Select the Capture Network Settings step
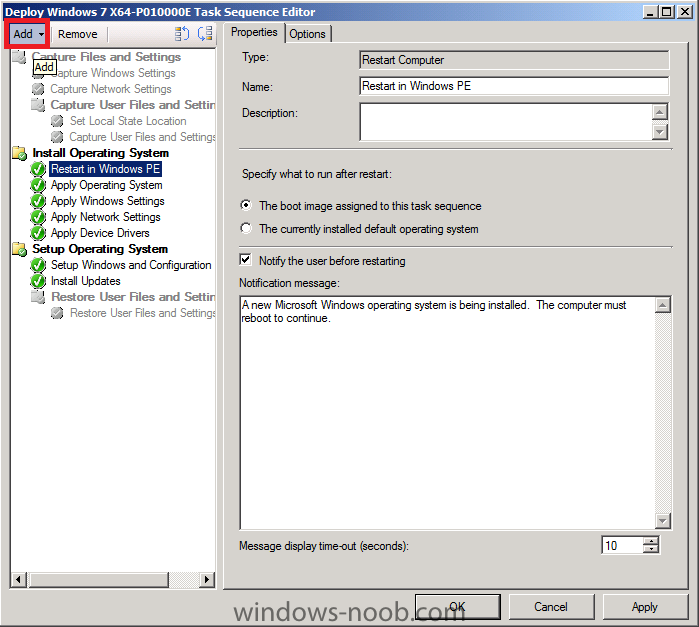Viewport: 699px width, 627px height. click(x=111, y=89)
